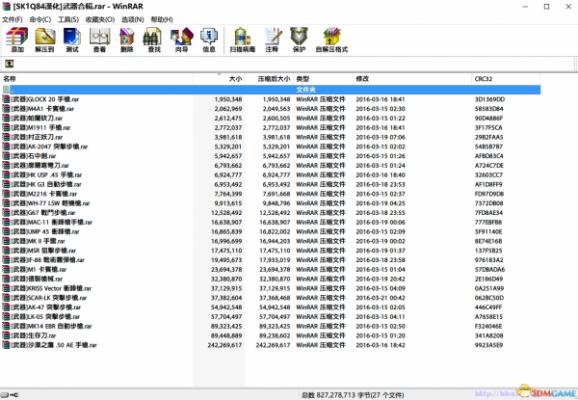This screenshot has height=400, width=578.
Task: Select the M2216 file row
Action: pyautogui.click(x=271, y=194)
